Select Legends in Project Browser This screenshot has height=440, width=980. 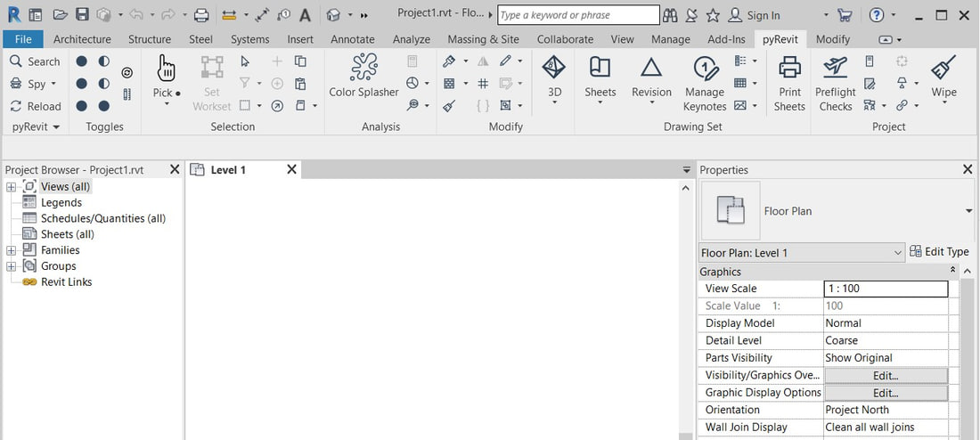point(61,202)
